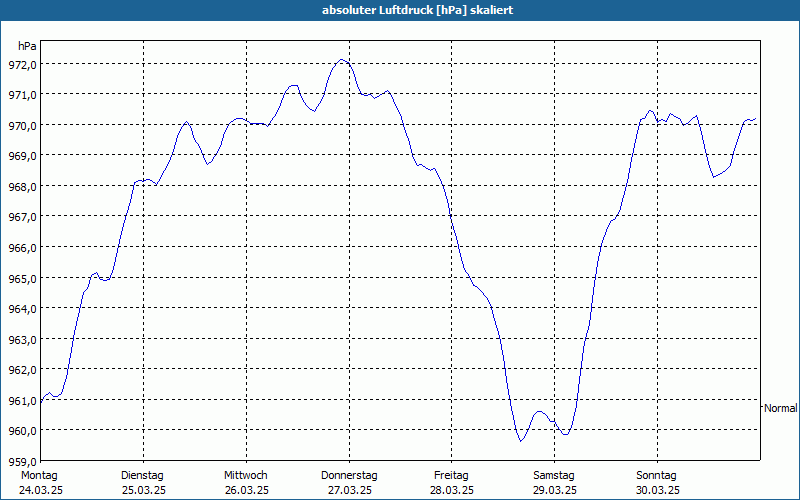Click the date 28.03.25
Screen dimensions: 800x500
point(452,491)
